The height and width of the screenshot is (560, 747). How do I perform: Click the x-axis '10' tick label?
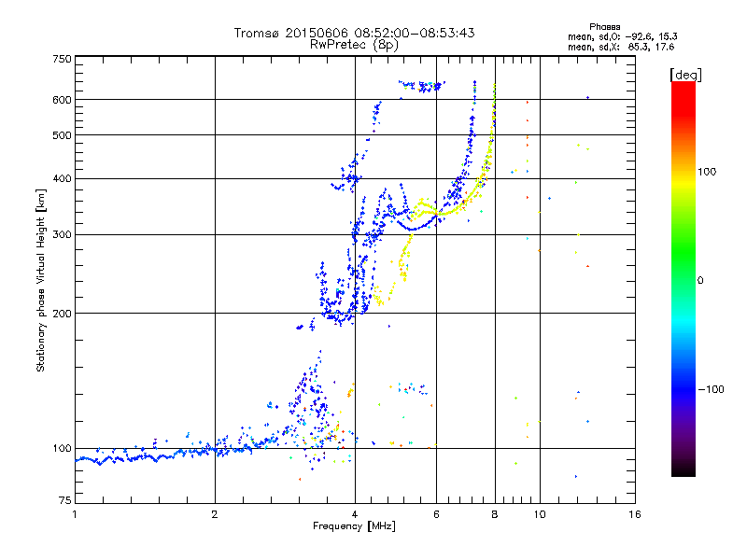[540, 514]
